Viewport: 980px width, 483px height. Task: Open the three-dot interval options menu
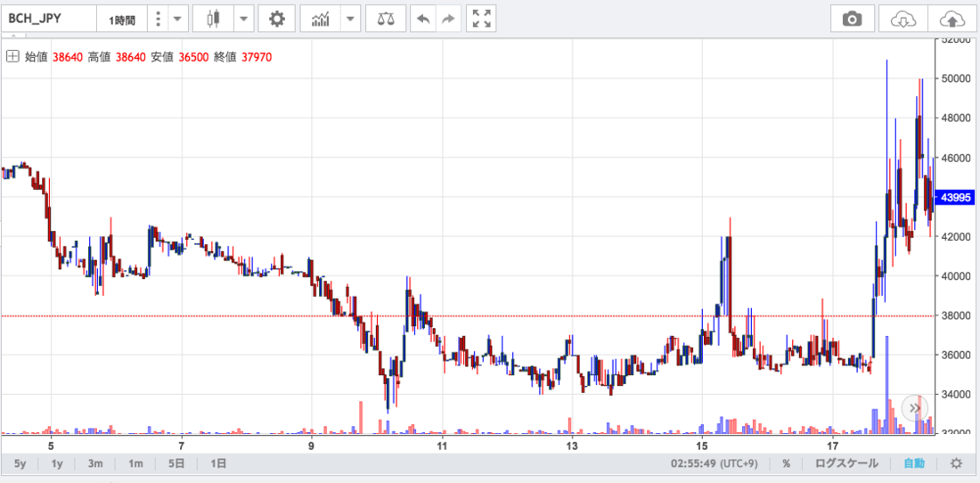coord(158,19)
